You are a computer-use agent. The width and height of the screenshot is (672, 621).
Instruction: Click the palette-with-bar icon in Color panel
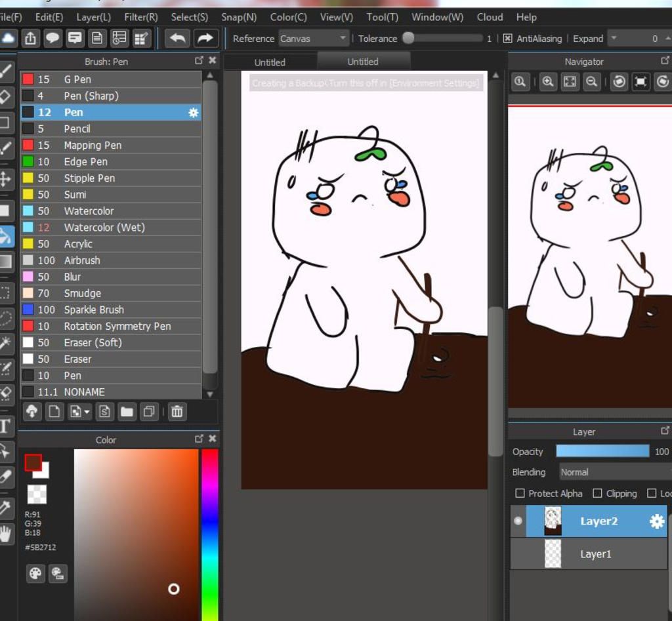[x=58, y=574]
